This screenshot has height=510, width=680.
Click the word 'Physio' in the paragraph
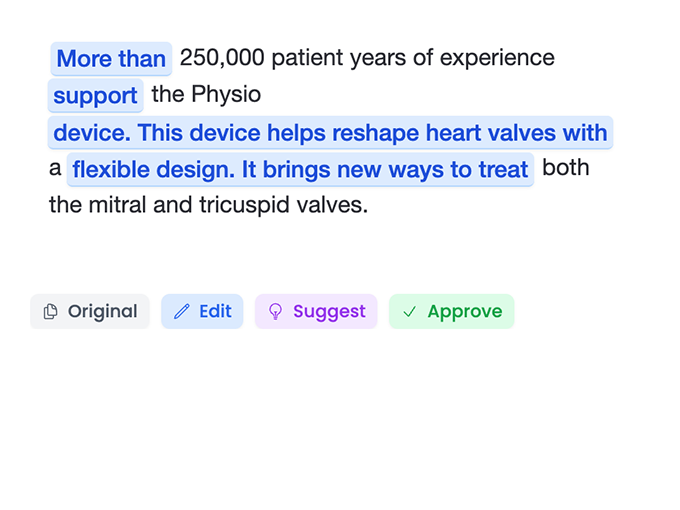tap(226, 95)
